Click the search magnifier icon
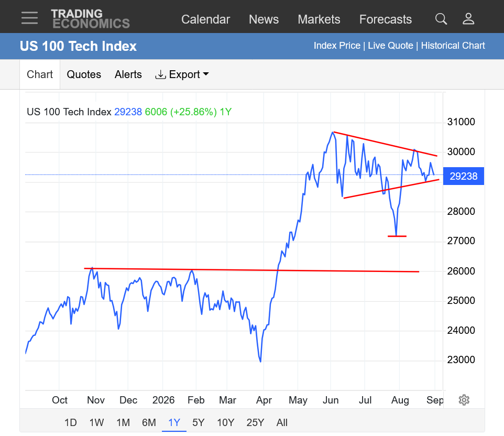This screenshot has height=436, width=504. pyautogui.click(x=441, y=19)
